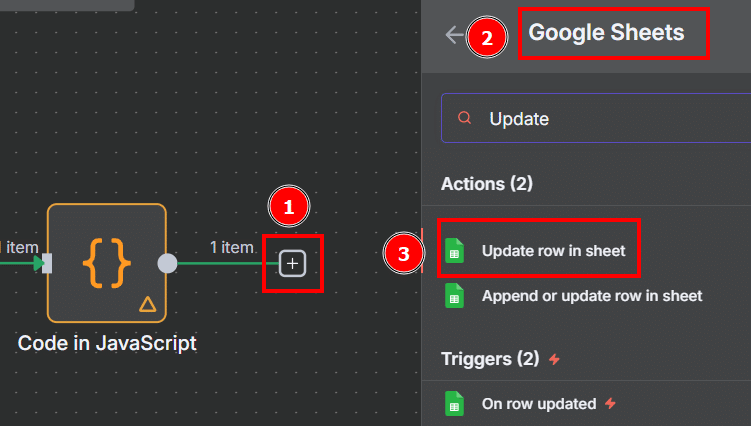Click the Google Sheets panel title
The height and width of the screenshot is (426, 751).
click(606, 33)
